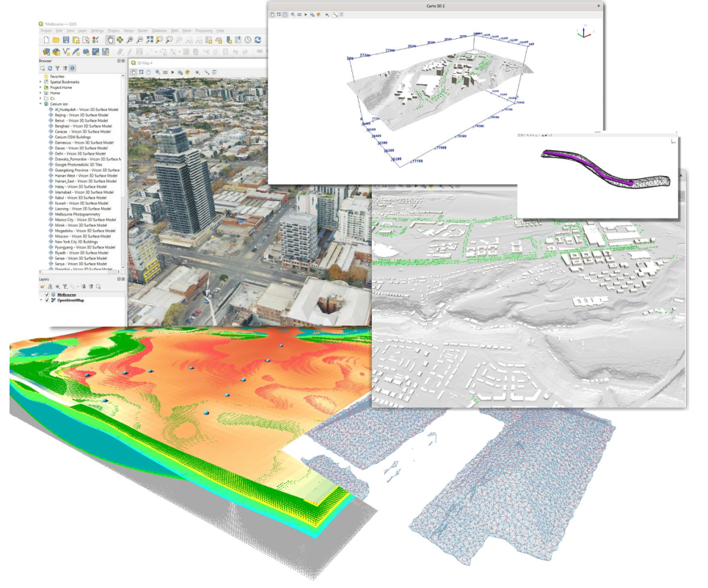Click the Favorites star item

pyautogui.click(x=56, y=76)
